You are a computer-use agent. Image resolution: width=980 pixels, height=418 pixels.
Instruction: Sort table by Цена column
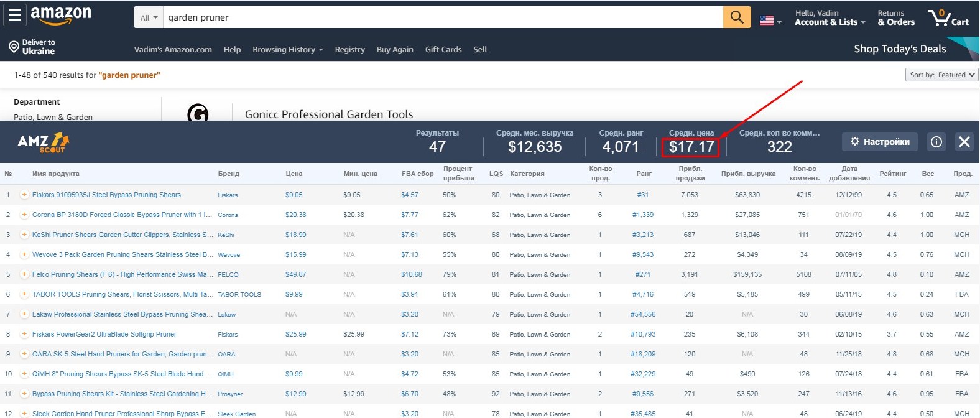click(x=294, y=174)
